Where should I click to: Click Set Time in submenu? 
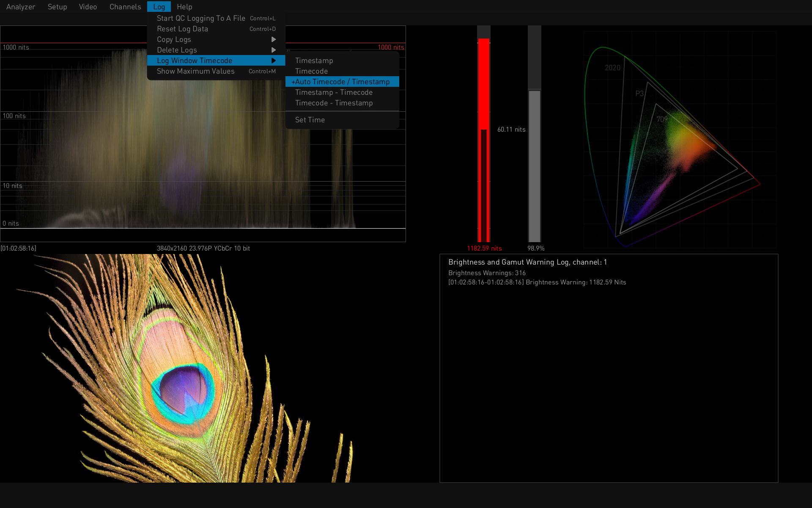point(310,120)
